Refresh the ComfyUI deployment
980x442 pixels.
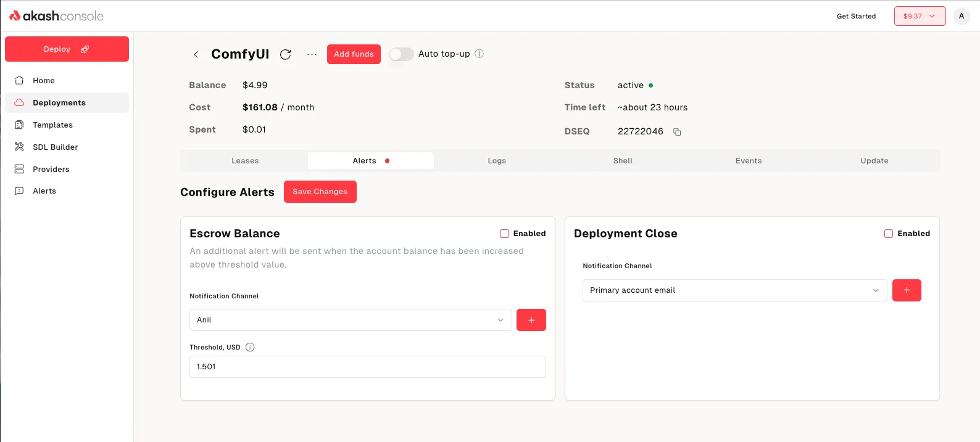(285, 54)
